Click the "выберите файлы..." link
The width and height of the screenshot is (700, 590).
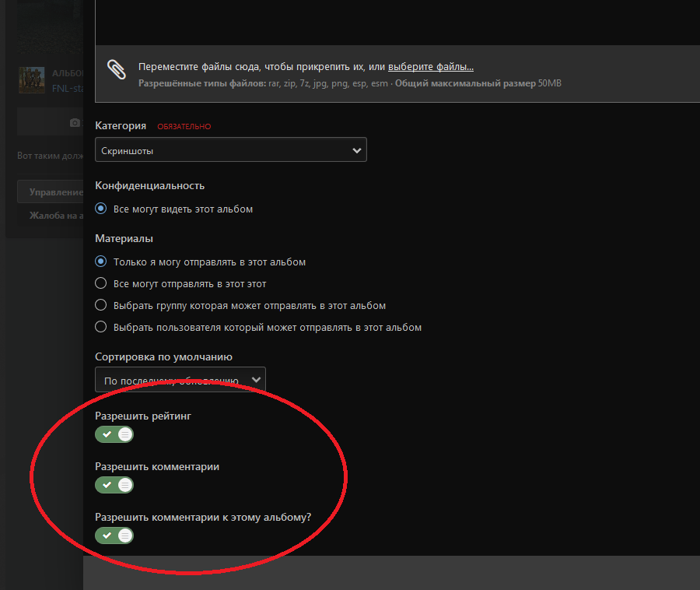point(430,67)
